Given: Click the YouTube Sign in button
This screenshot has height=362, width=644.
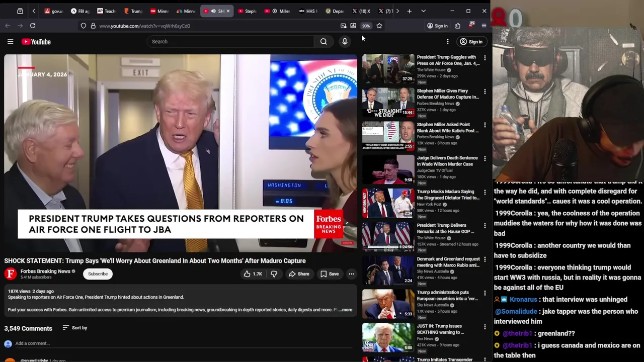Looking at the screenshot, I should coord(471,42).
